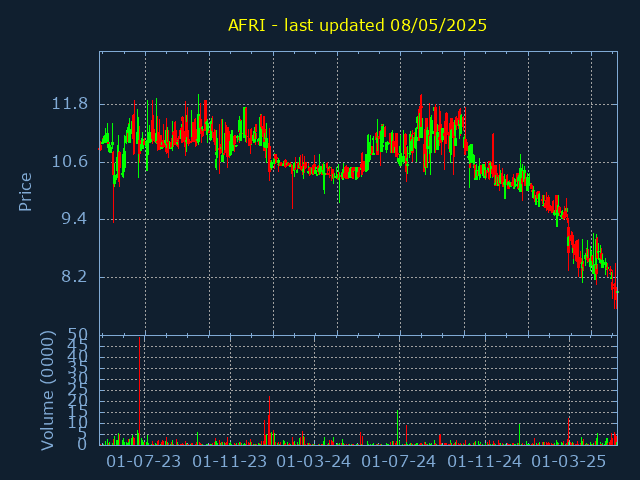
Task: Click the green volume spike near 01-07-24
Action: (x=398, y=427)
